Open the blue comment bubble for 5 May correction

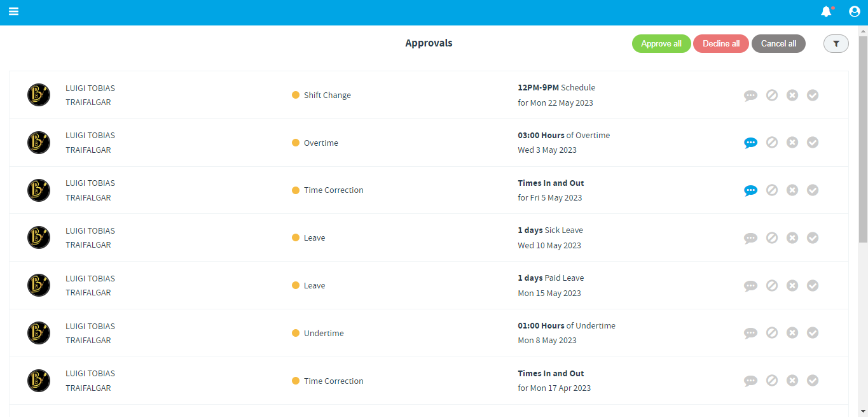pyautogui.click(x=750, y=190)
